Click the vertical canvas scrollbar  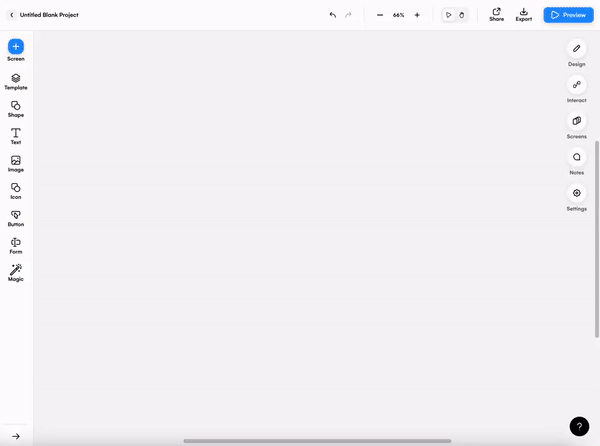(x=597, y=239)
